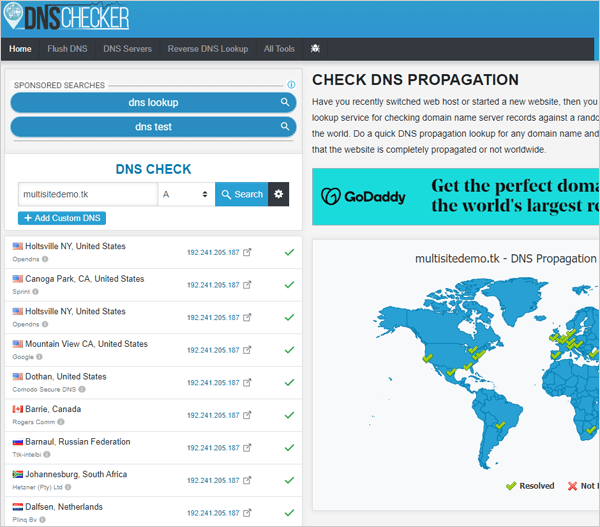The width and height of the screenshot is (600, 527).
Task: Open DNS check settings gear
Action: point(279,194)
